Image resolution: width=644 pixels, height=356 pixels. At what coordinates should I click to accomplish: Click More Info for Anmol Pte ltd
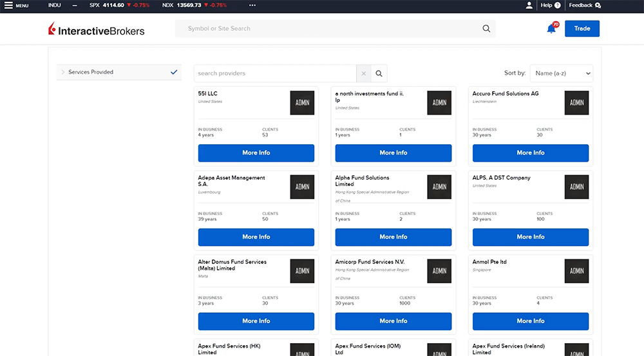pos(530,321)
